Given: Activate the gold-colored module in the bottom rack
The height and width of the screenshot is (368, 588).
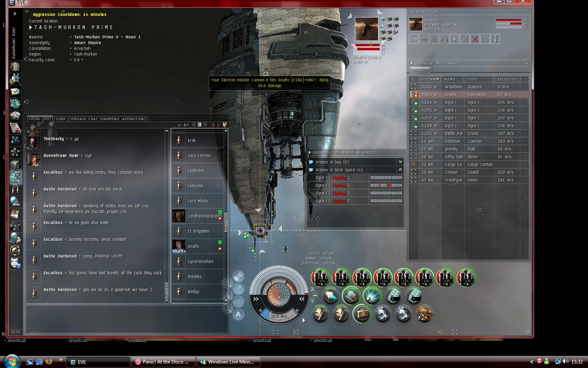Looking at the screenshot, I should pos(424,314).
